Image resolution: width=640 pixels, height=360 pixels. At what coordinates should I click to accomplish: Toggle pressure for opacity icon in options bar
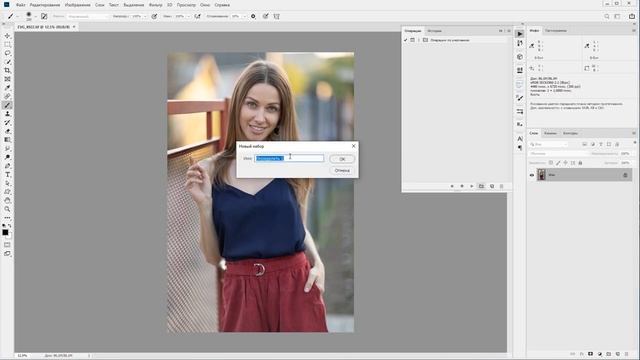(154, 16)
